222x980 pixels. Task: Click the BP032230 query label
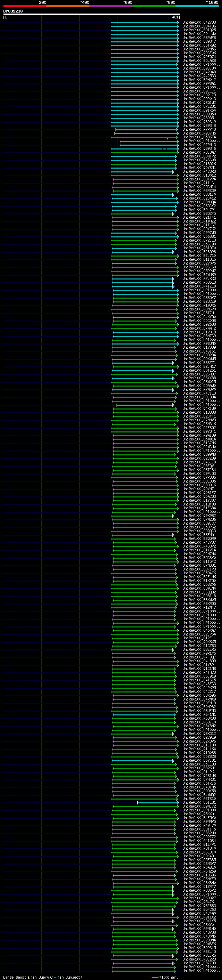point(13,11)
